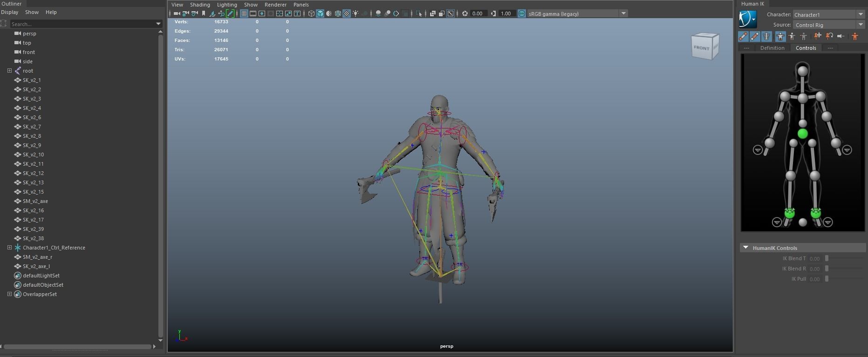The image size is (868, 357).
Task: Open the HumanIK main menu button
Action: (x=748, y=20)
